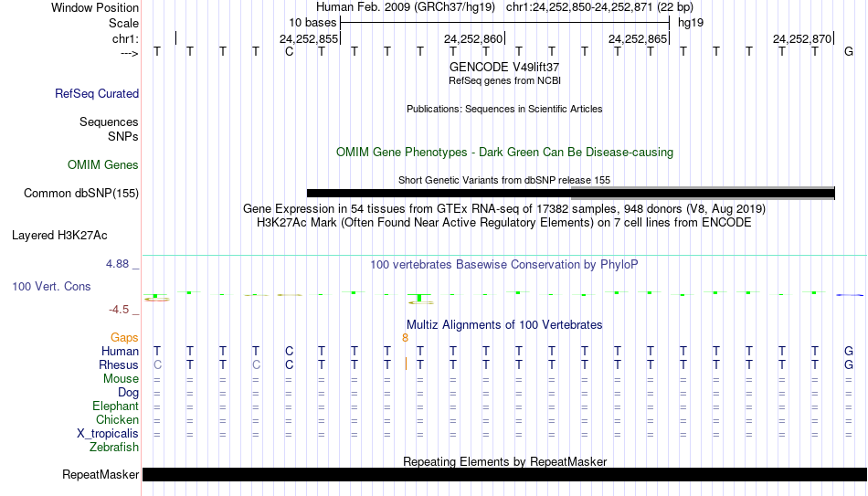Screen dimensions: 868x496
Task: Click the chr1: ruler label
Action: 125,38
